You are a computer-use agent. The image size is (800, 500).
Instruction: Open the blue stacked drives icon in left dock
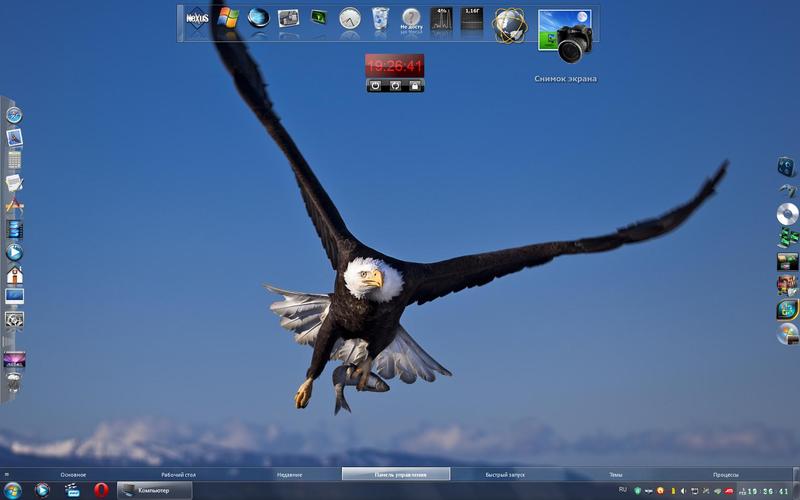coord(14,229)
